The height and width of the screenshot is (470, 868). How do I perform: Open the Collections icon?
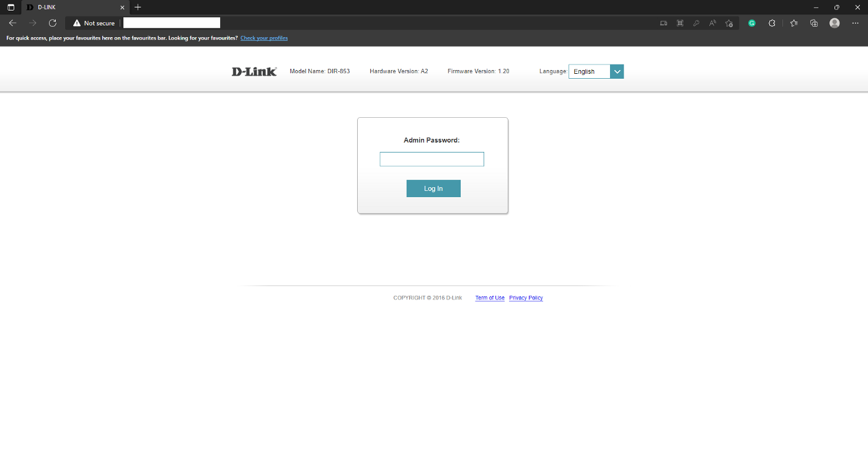click(x=813, y=23)
